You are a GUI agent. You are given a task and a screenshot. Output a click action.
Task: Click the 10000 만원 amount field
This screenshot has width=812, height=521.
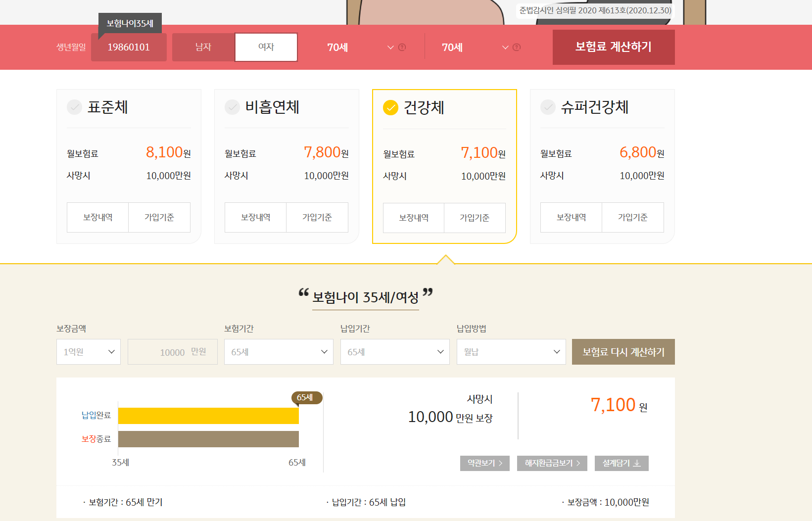click(x=173, y=352)
